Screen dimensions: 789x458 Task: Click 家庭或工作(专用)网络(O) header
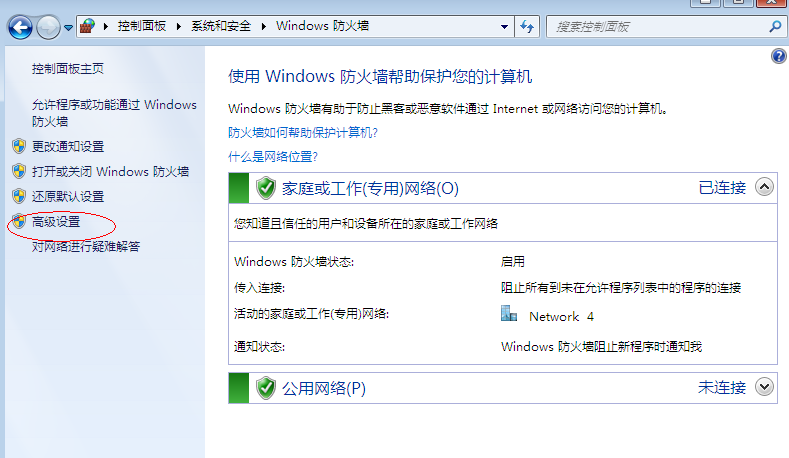(x=370, y=188)
